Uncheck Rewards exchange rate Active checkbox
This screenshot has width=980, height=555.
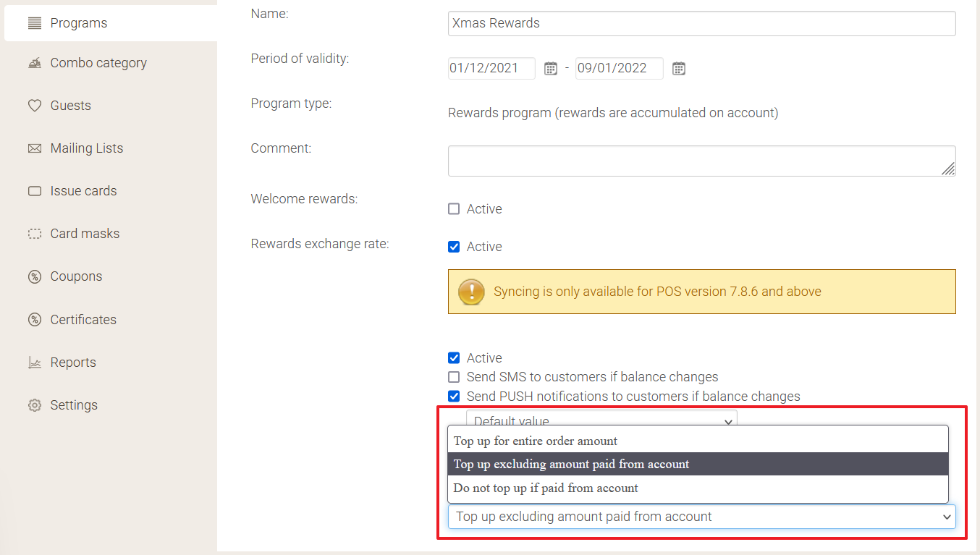(x=454, y=247)
